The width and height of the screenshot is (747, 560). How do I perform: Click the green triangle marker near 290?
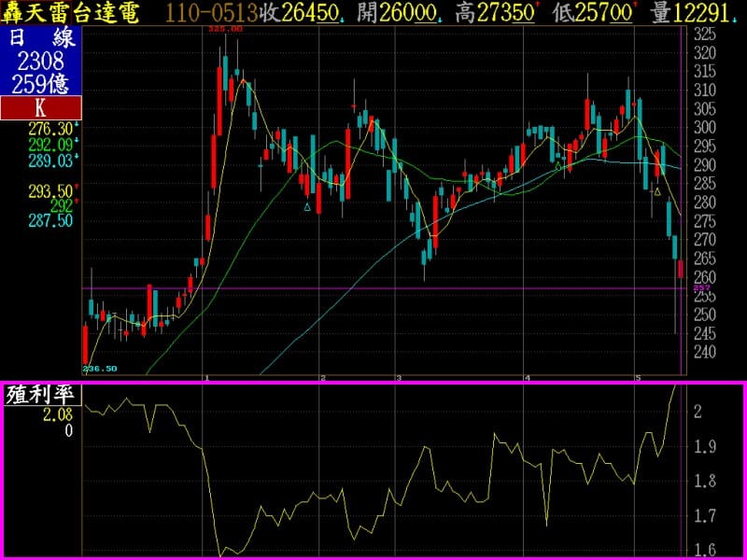[558, 166]
